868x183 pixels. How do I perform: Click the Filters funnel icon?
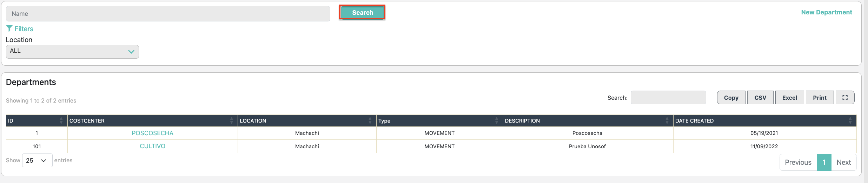click(9, 28)
